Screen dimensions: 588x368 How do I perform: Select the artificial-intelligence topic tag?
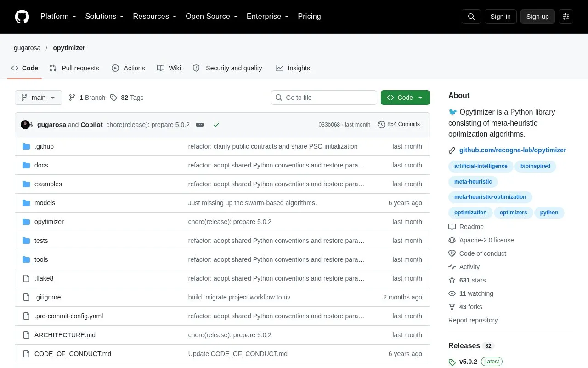tap(481, 166)
